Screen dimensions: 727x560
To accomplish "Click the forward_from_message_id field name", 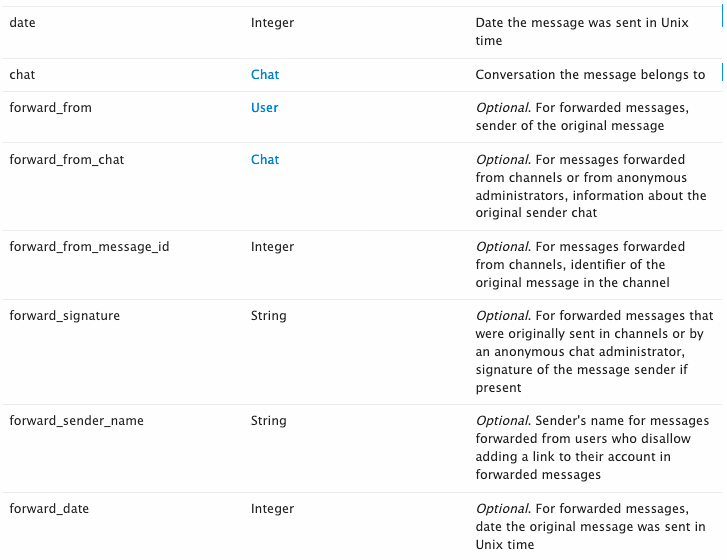I will [x=89, y=247].
